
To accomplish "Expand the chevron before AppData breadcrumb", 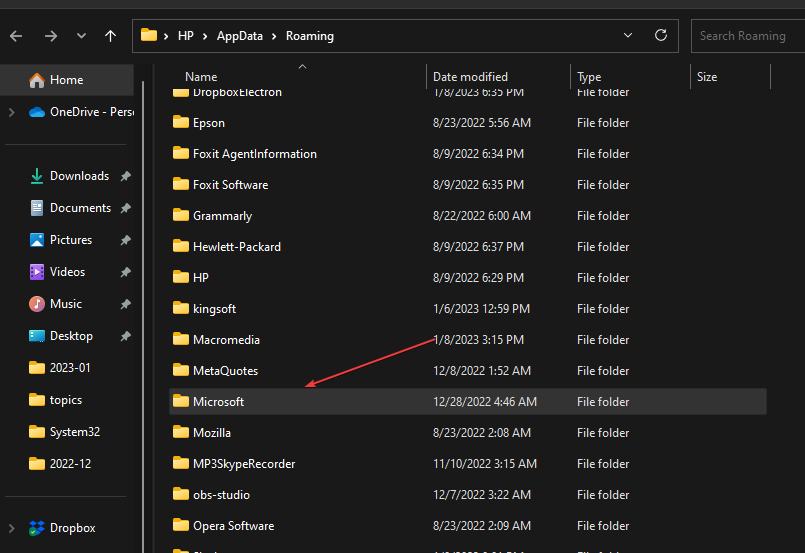I will click(205, 36).
